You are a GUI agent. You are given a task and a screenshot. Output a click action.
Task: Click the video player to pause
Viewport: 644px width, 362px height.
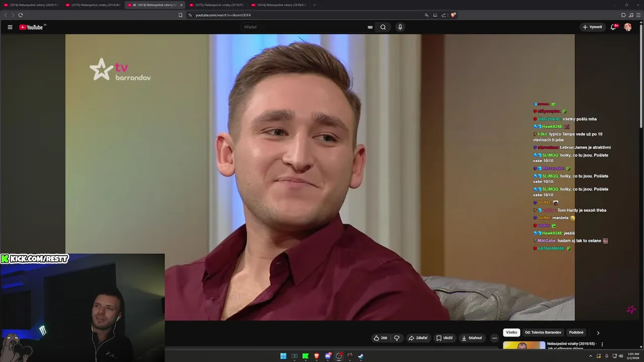coord(320,177)
